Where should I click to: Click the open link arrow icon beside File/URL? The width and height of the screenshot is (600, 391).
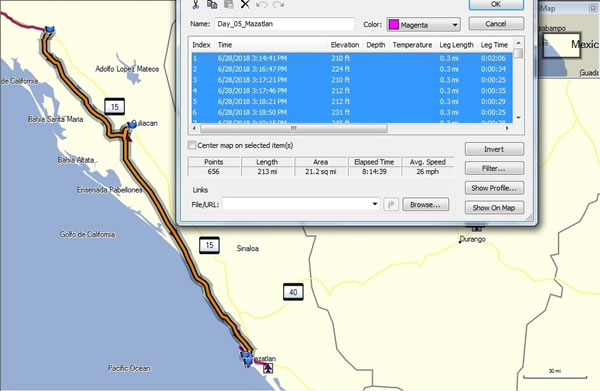(391, 205)
